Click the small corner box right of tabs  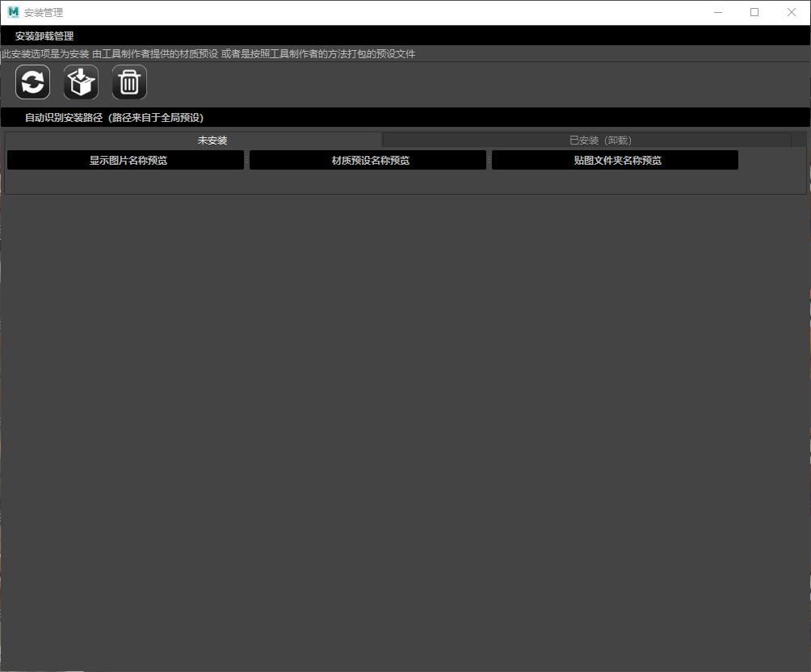point(798,140)
